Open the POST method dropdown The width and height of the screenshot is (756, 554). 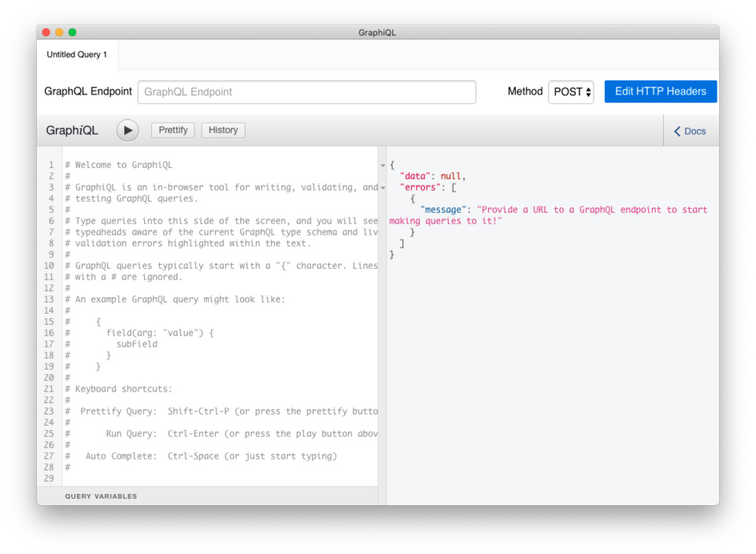(x=569, y=91)
